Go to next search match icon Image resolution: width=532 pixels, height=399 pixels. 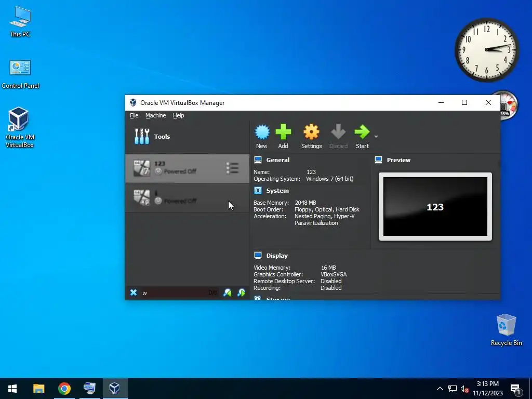(241, 292)
